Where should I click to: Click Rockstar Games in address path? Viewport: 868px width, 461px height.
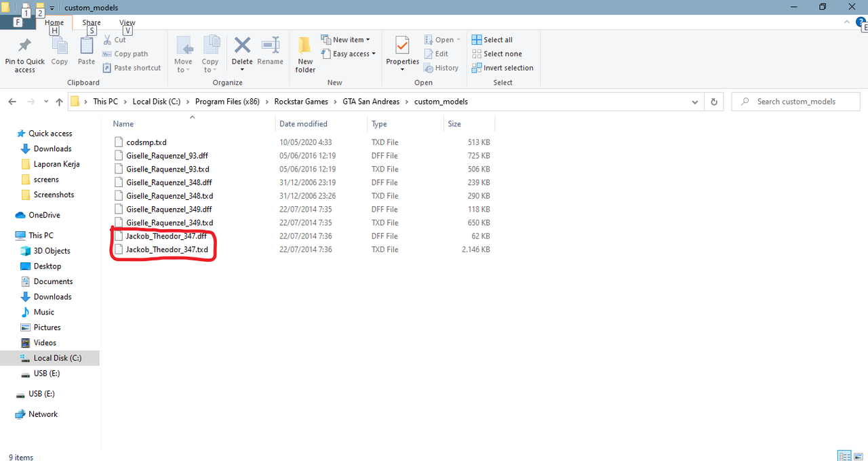click(301, 102)
